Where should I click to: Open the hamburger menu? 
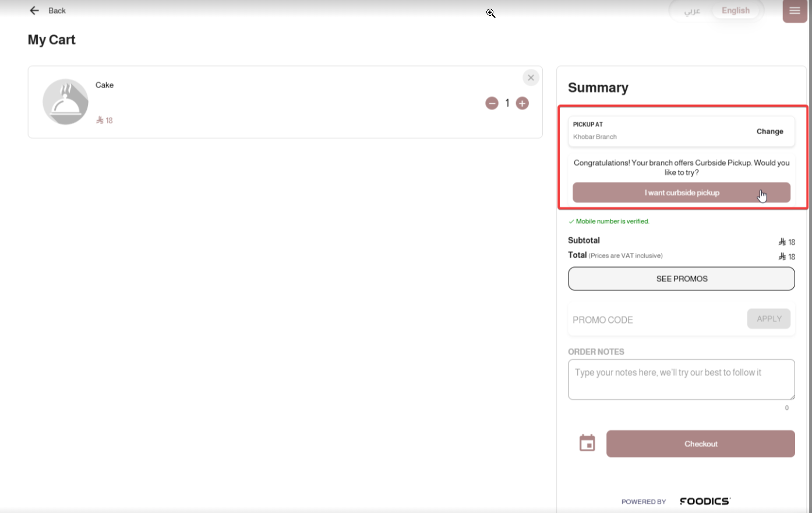tap(795, 11)
